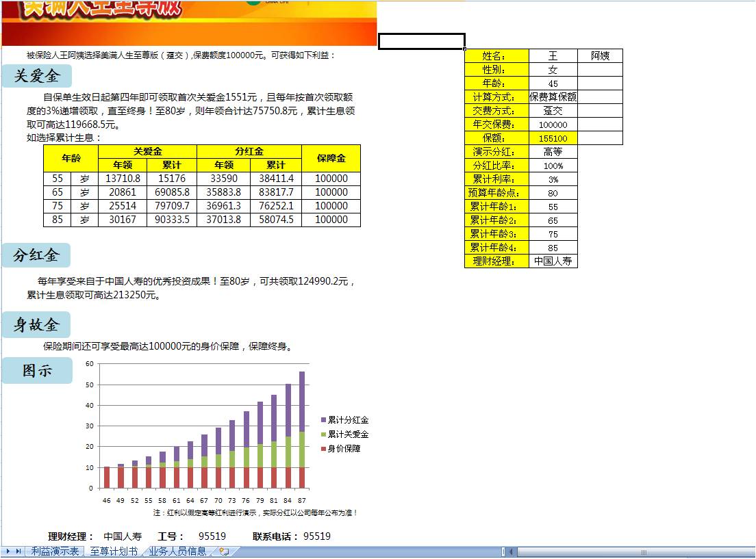
Task: Select the 年交保费 value 100000
Action: (553, 125)
